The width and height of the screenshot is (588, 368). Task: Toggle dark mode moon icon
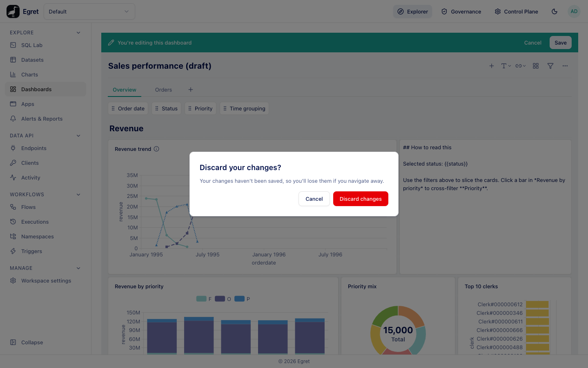click(555, 11)
